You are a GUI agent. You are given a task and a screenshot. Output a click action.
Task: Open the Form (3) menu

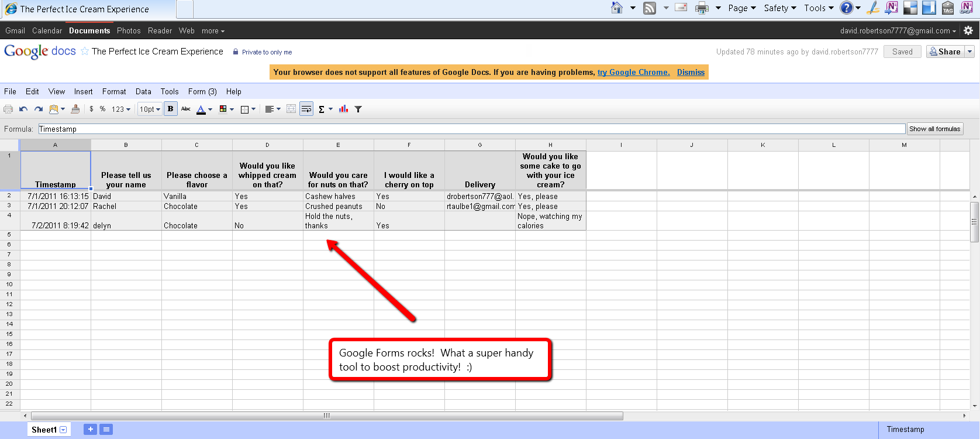[202, 92]
